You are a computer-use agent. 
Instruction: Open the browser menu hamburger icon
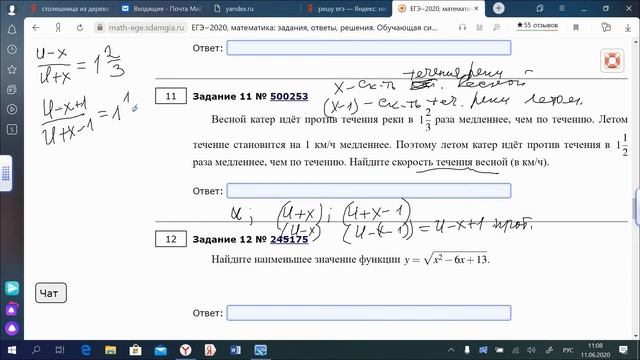(x=562, y=9)
